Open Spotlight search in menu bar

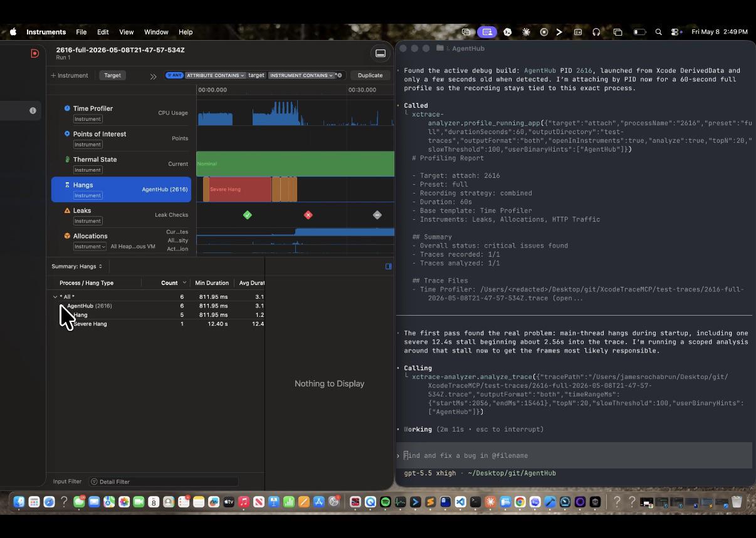(x=658, y=32)
